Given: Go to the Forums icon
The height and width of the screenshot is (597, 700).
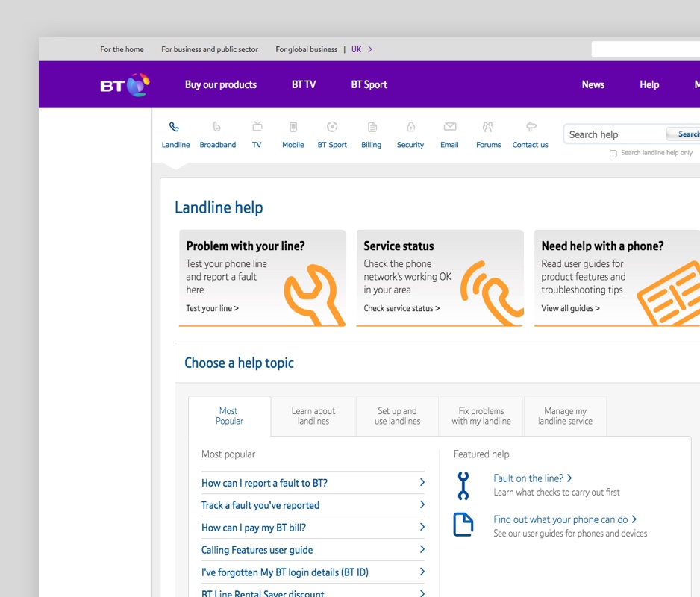Looking at the screenshot, I should tap(488, 128).
